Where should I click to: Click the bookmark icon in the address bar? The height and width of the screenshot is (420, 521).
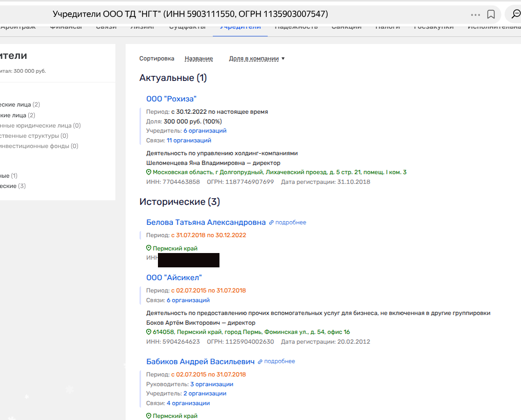point(491,14)
